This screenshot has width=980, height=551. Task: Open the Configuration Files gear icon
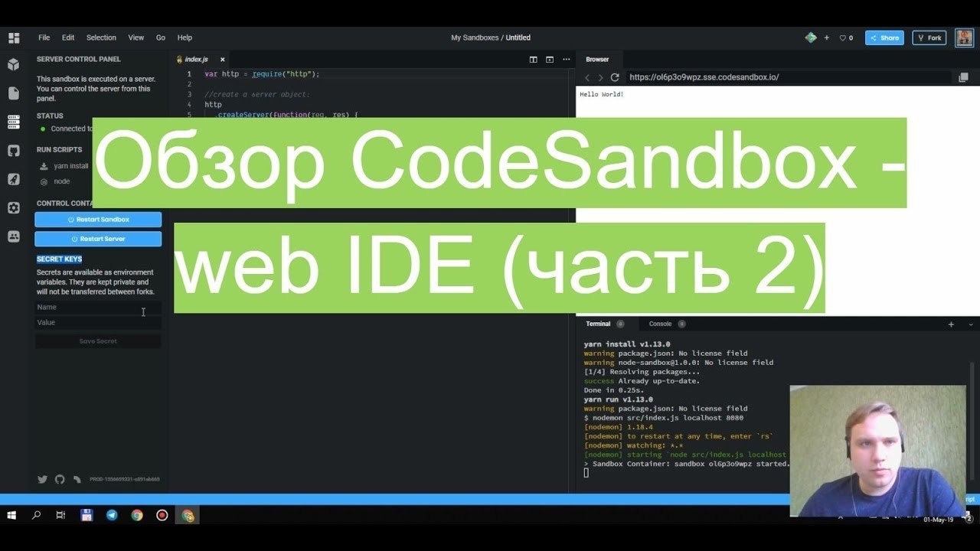tap(14, 208)
